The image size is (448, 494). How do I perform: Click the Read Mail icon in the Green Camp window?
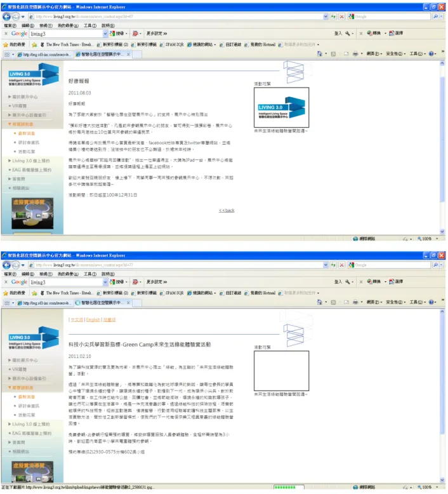click(x=346, y=302)
